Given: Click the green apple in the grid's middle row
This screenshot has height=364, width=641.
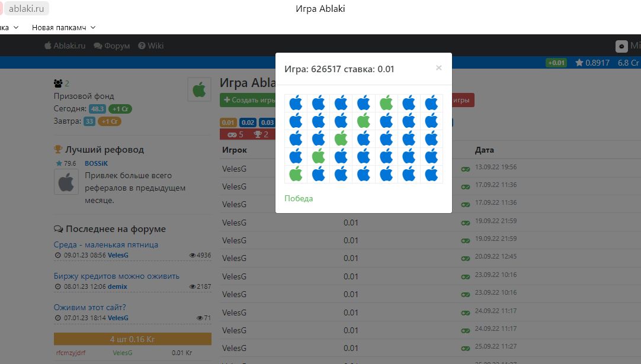Looking at the screenshot, I should click(341, 139).
